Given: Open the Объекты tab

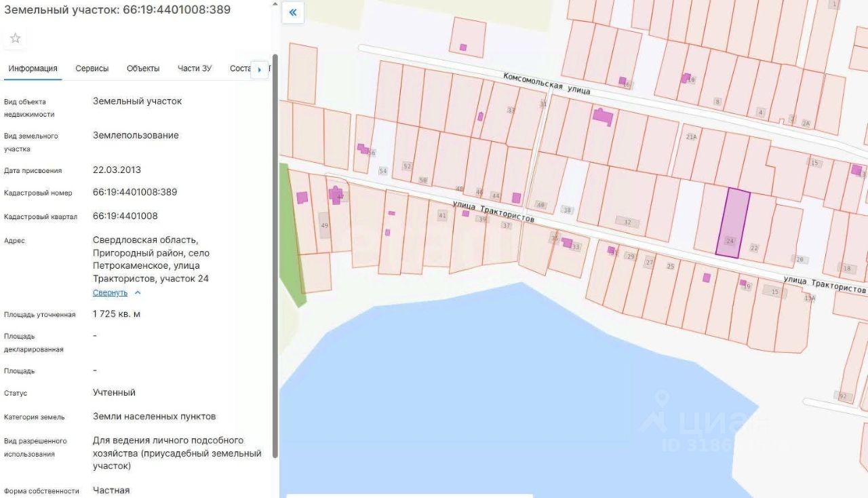Looking at the screenshot, I should 143,69.
